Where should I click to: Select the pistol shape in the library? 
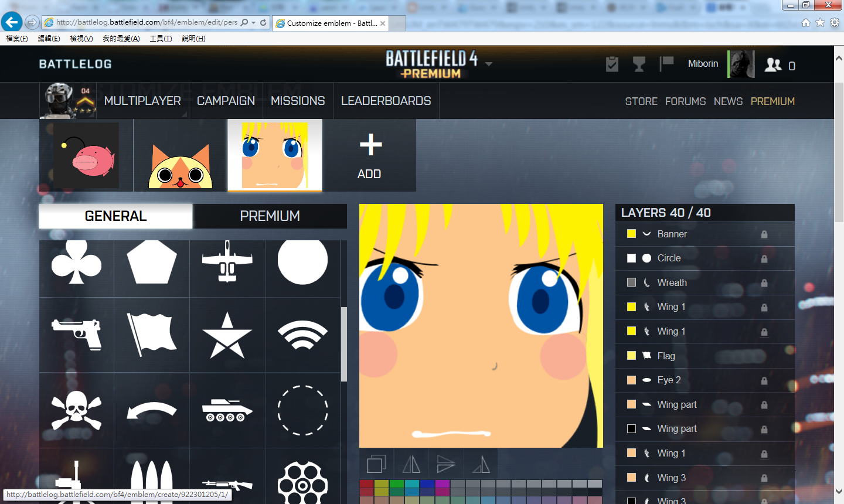click(76, 335)
